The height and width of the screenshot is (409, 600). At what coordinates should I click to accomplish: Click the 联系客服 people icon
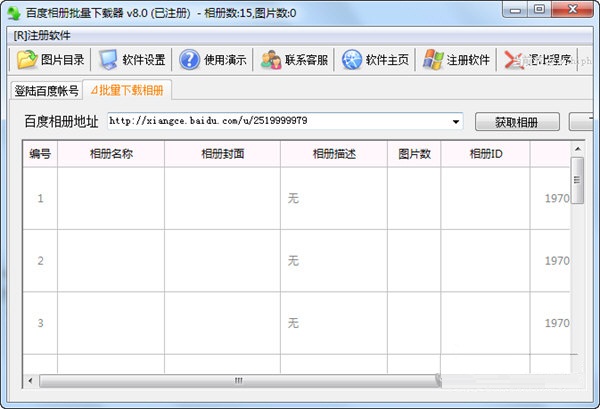point(271,60)
